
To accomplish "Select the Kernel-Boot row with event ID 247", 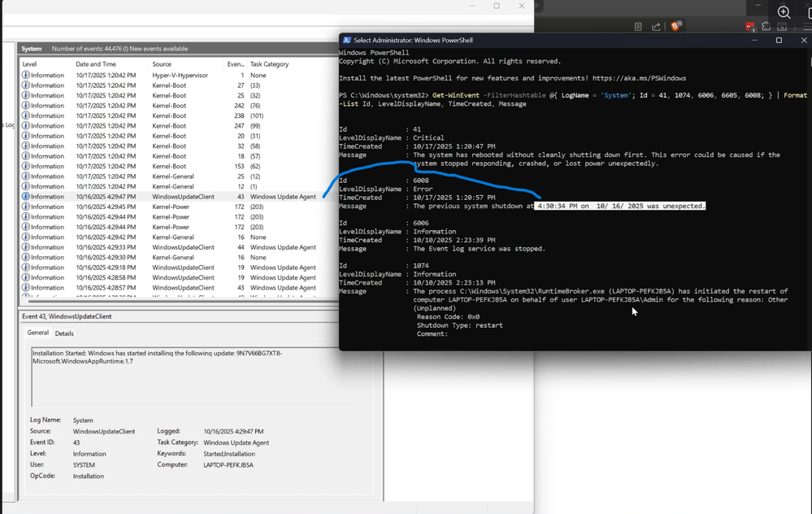I will click(179, 125).
